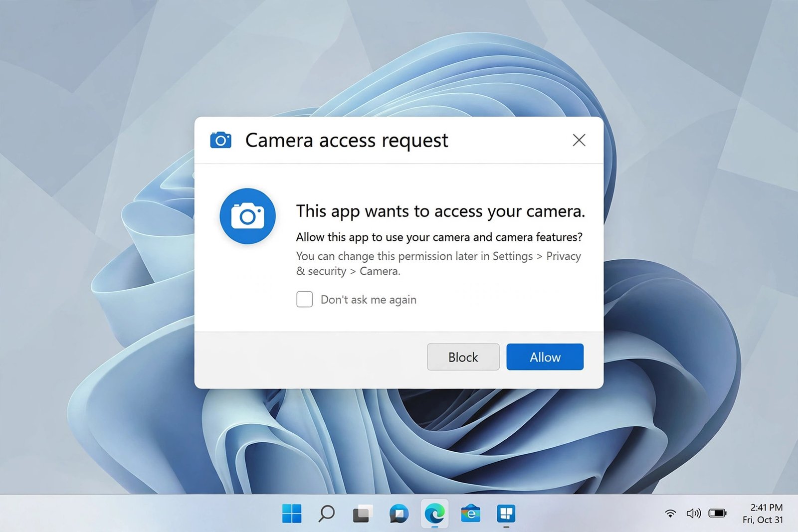Viewport: 798px width, 532px height.
Task: Open the Chat icon on taskbar
Action: click(399, 514)
